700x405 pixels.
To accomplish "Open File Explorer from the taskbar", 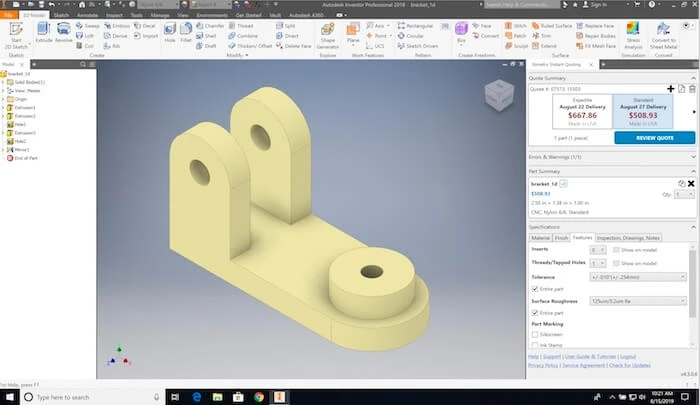I will 217,397.
